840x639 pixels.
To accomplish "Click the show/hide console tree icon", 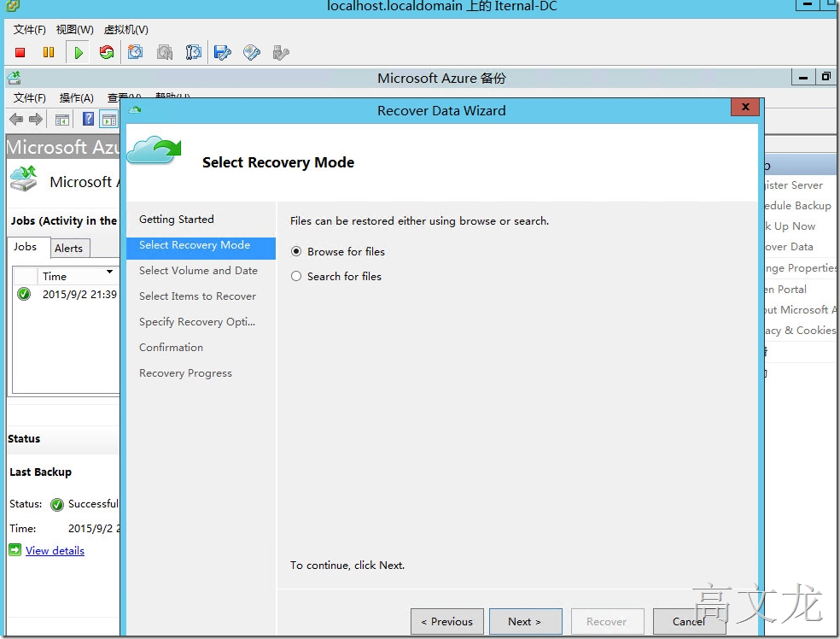I will coord(62,120).
